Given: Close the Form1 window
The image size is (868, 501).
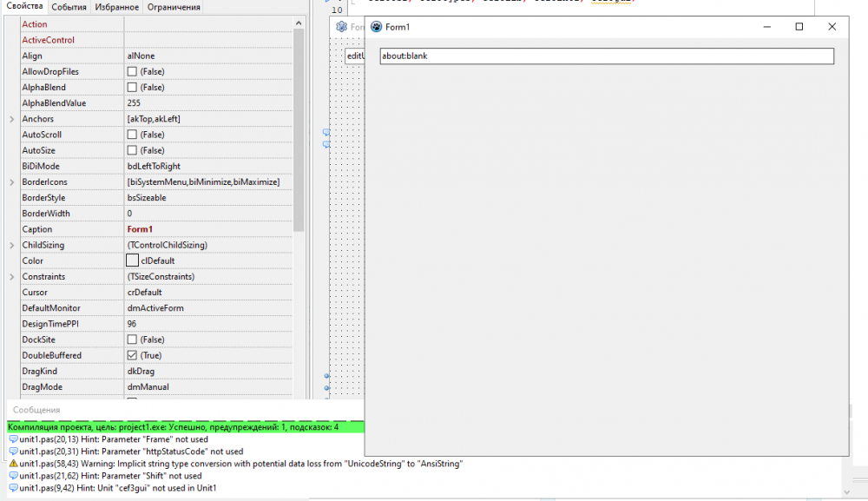Looking at the screenshot, I should tap(832, 27).
